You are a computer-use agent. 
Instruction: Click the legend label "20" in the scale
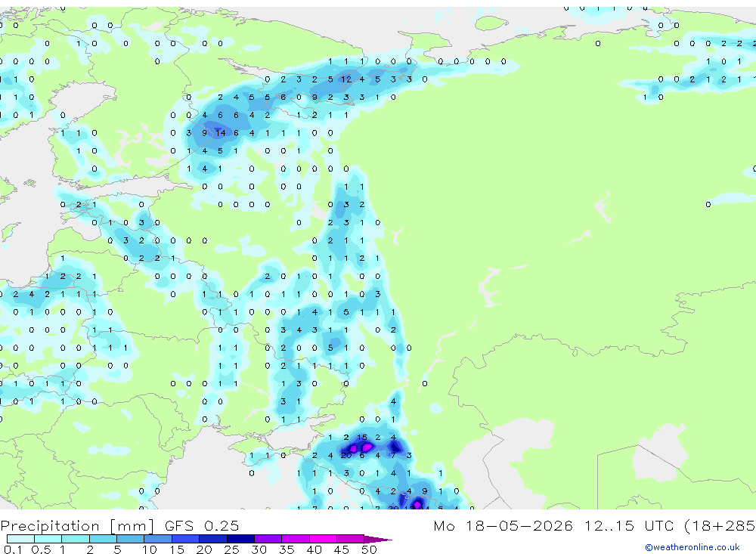(204, 549)
